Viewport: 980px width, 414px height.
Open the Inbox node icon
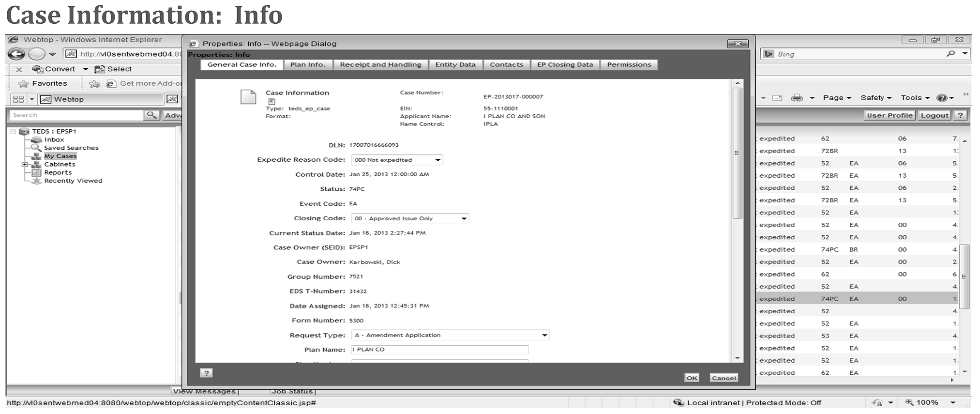36,139
